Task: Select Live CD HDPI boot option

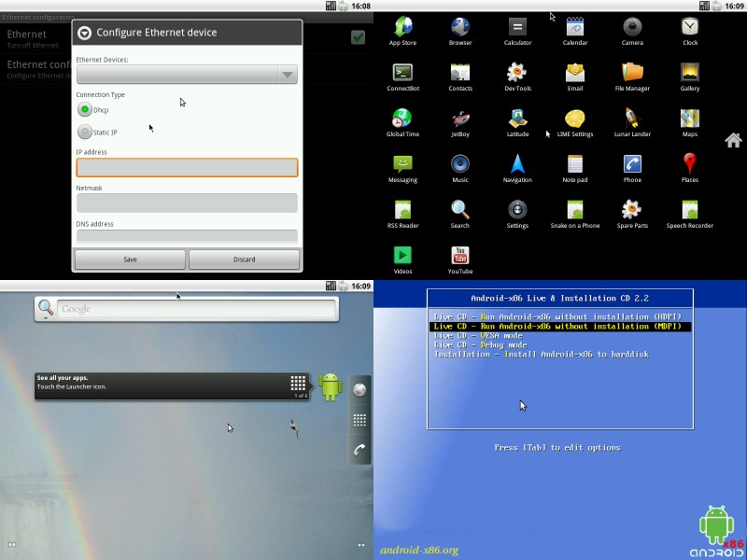Action: [557, 317]
